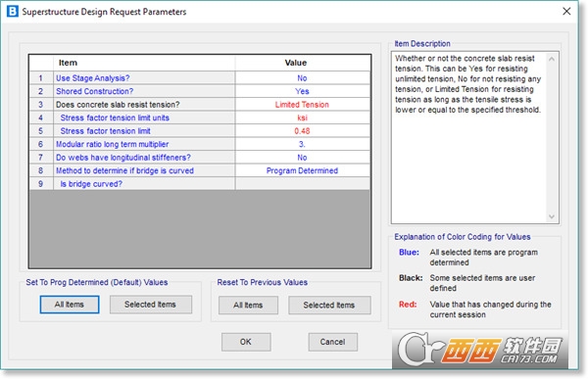The width and height of the screenshot is (588, 379).
Task: Click Selected Items under Set To Prog Determined
Action: tap(151, 305)
